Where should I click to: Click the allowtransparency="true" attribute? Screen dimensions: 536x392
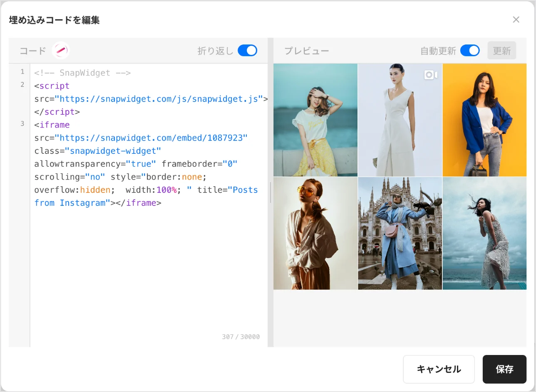[x=95, y=164]
